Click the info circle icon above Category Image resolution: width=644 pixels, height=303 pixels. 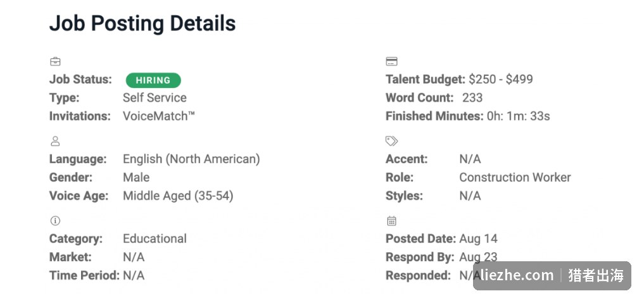(55, 221)
